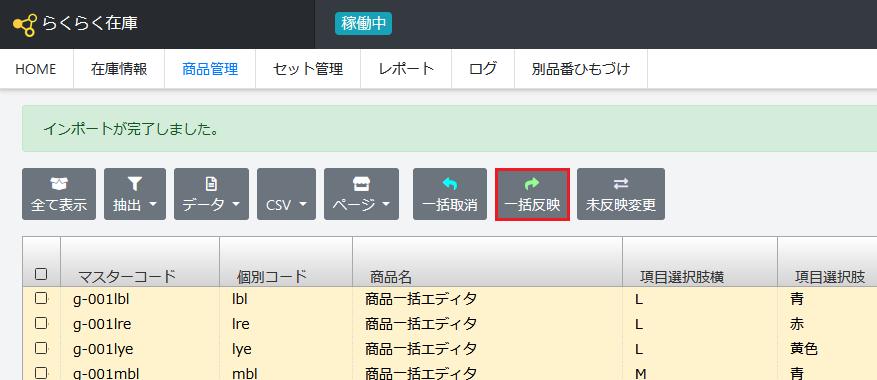Select the 商品管理 tab
Image resolution: width=877 pixels, height=380 pixels.
210,69
